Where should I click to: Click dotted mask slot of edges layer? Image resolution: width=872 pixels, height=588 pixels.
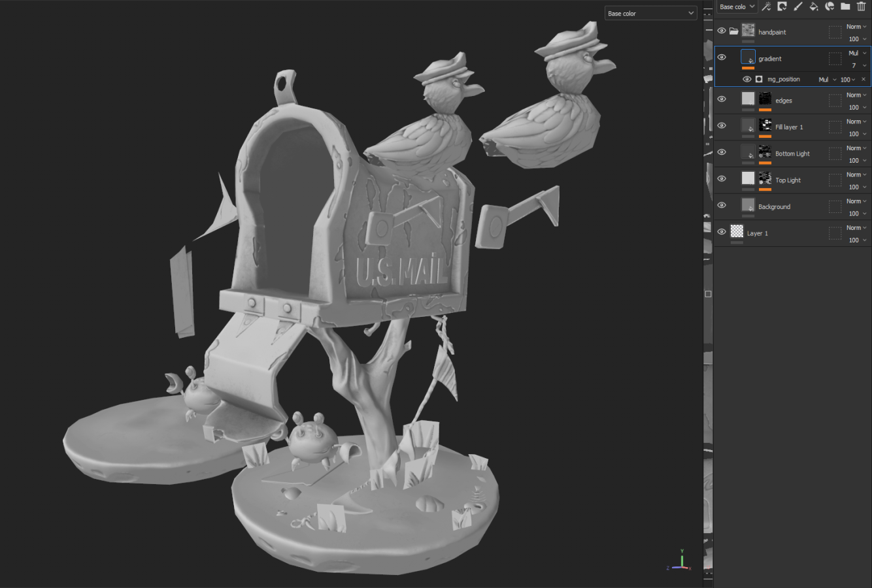[835, 101]
